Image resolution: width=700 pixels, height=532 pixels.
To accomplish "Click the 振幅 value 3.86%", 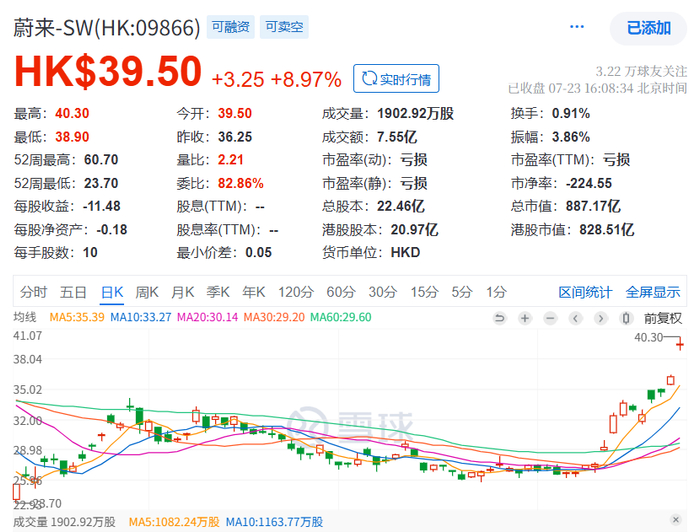I will [x=571, y=137].
